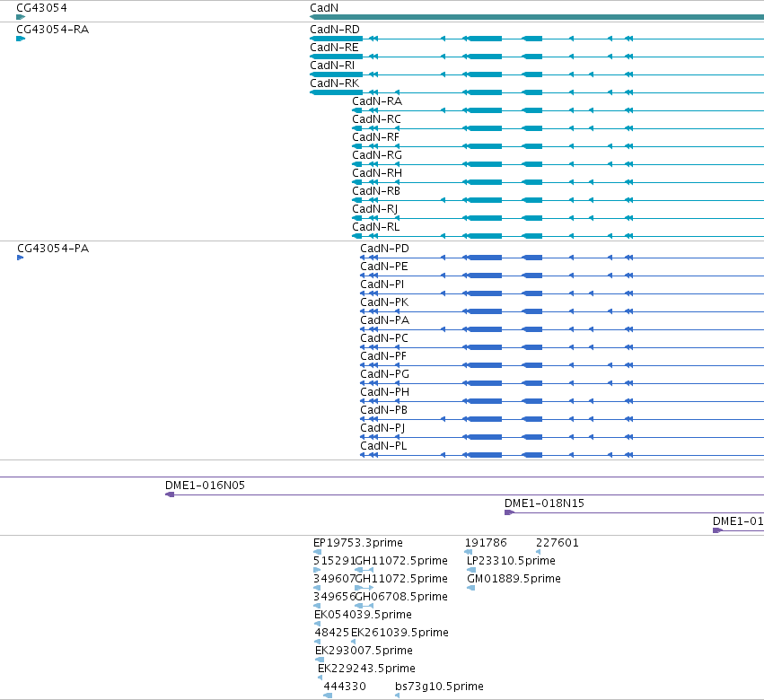Open the CadN-PC polypeptide

tap(384, 338)
